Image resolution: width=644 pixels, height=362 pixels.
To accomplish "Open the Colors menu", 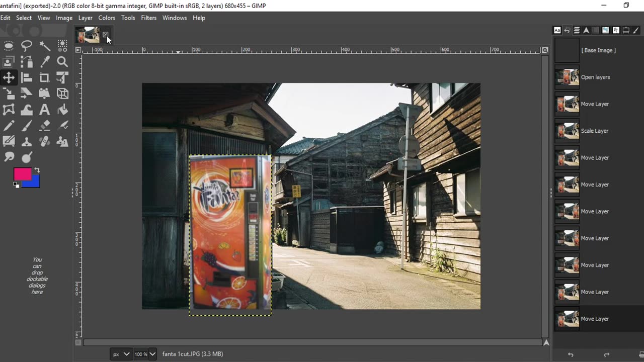I will point(107,18).
